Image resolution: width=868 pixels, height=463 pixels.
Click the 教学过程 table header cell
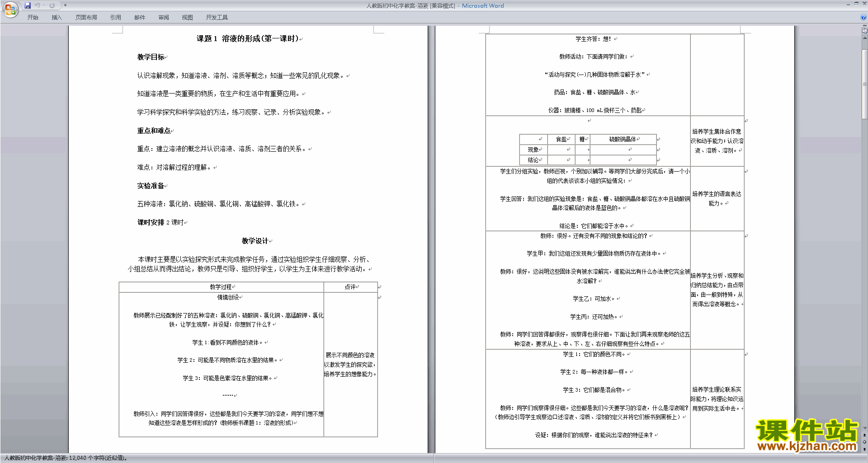coord(221,287)
